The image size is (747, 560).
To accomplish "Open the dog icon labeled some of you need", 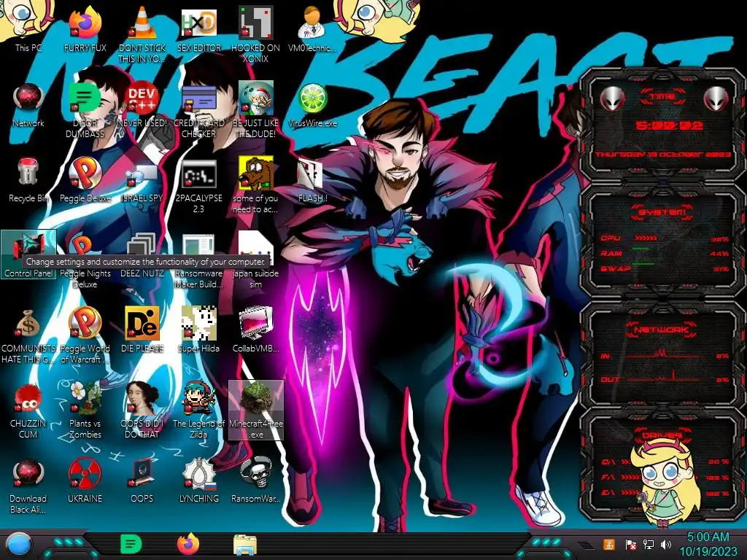I will point(256,184).
